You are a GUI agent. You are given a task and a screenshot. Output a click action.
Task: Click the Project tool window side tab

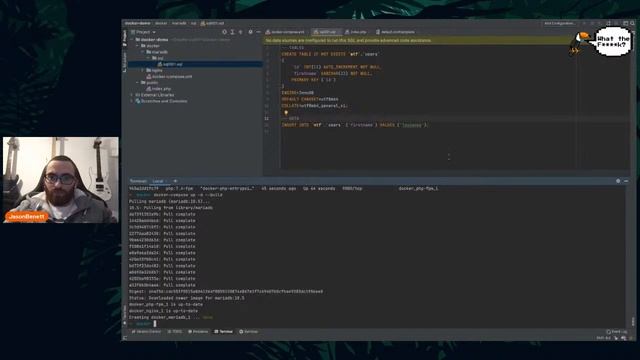pyautogui.click(x=124, y=38)
